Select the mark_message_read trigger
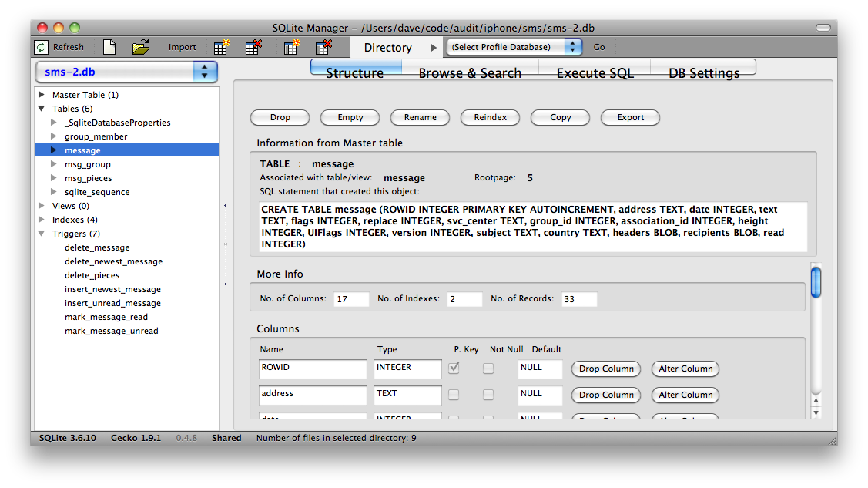This screenshot has width=868, height=488. pyautogui.click(x=106, y=316)
